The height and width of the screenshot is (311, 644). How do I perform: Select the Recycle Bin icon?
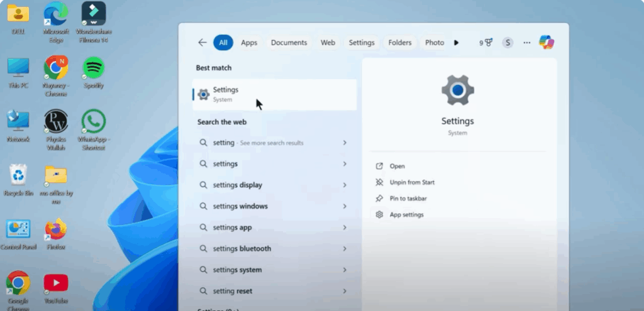[x=18, y=175]
